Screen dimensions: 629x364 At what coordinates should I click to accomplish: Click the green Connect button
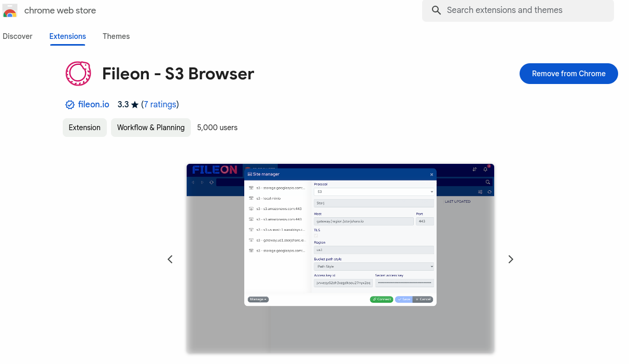(382, 299)
